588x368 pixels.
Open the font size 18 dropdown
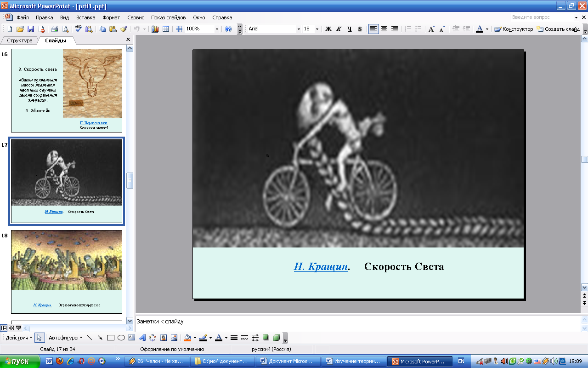[317, 29]
